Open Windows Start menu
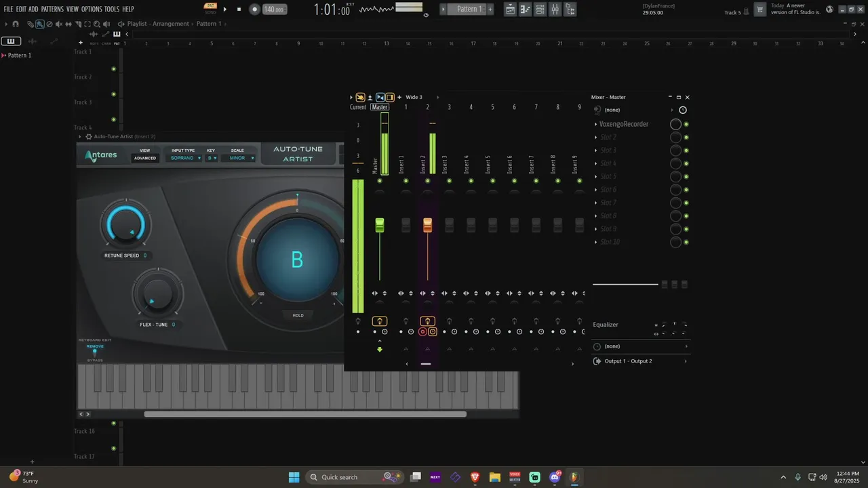Viewport: 868px width, 488px height. (294, 477)
